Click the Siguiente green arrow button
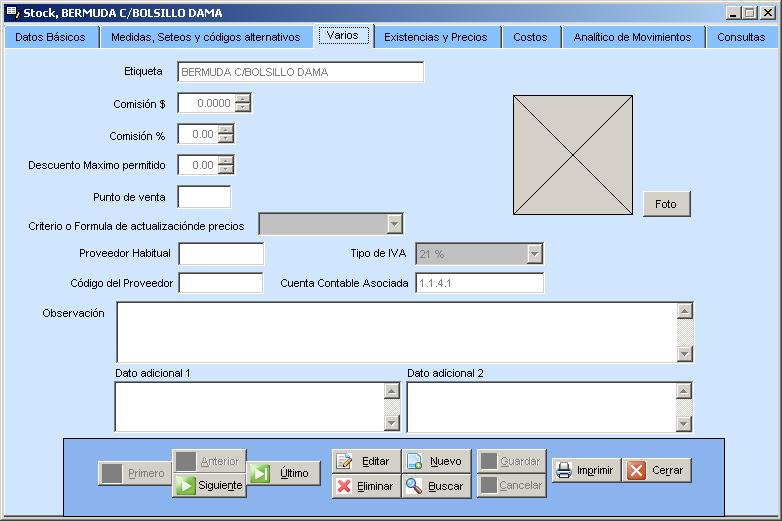The width and height of the screenshot is (782, 521). click(209, 486)
